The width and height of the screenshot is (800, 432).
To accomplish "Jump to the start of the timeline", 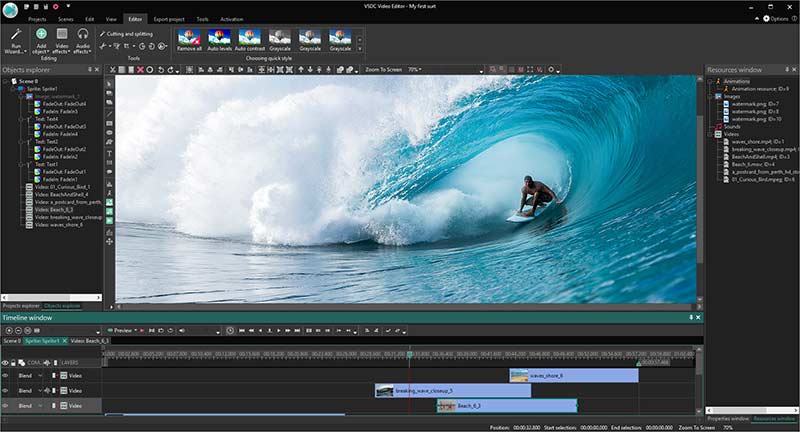I will pyautogui.click(x=242, y=331).
